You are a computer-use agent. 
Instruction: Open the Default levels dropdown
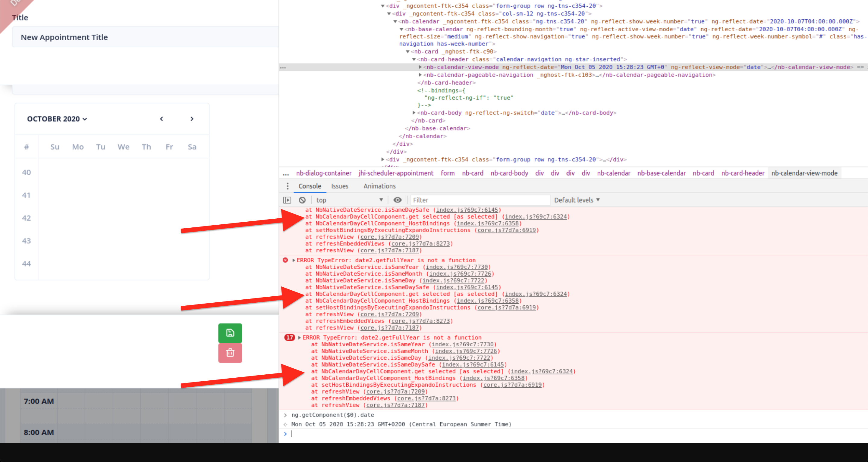coord(577,200)
